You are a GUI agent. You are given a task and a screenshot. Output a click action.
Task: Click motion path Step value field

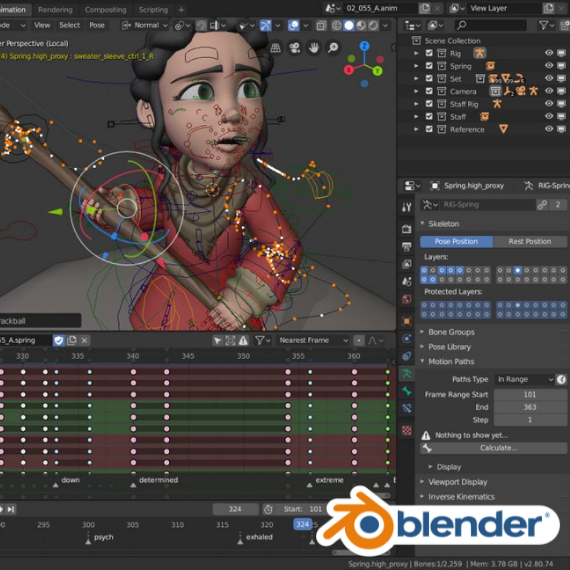[x=530, y=420]
